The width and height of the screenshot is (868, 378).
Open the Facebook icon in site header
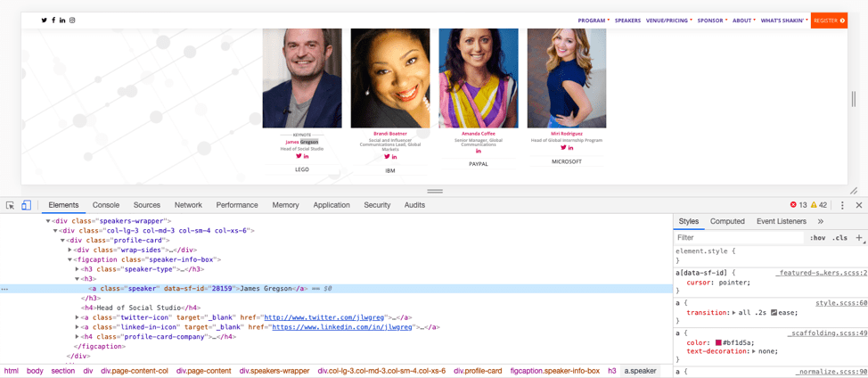pos(53,21)
